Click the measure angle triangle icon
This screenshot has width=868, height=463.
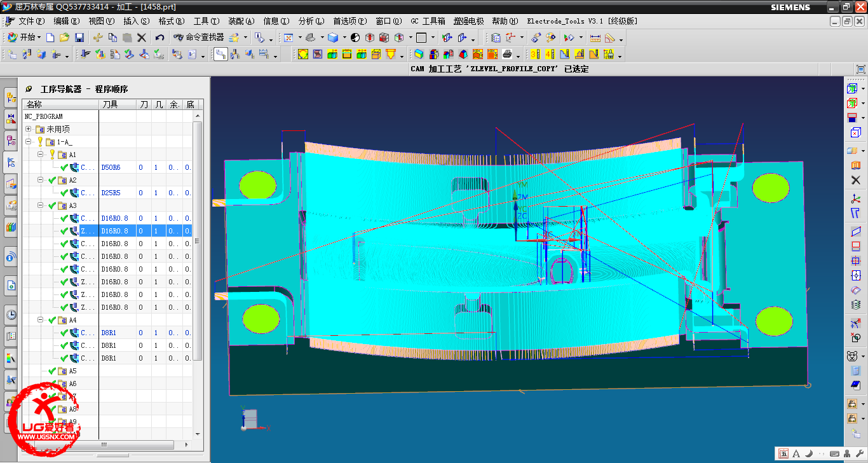(x=610, y=38)
